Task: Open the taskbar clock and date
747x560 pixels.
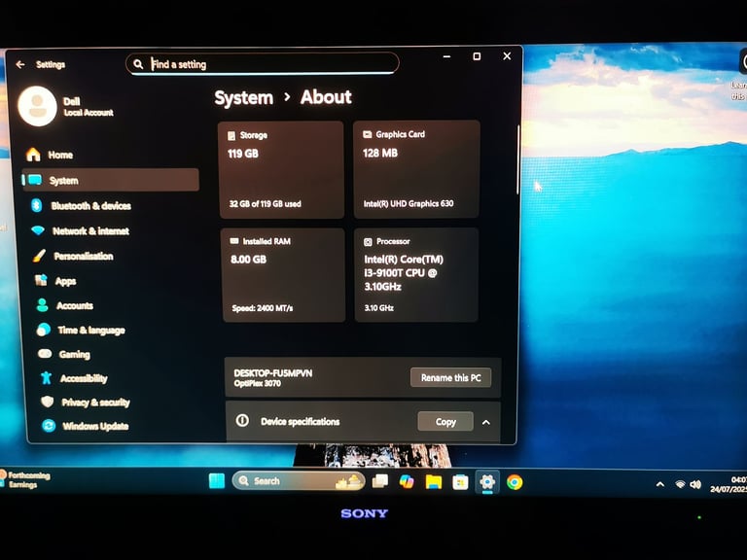Action: pos(729,484)
